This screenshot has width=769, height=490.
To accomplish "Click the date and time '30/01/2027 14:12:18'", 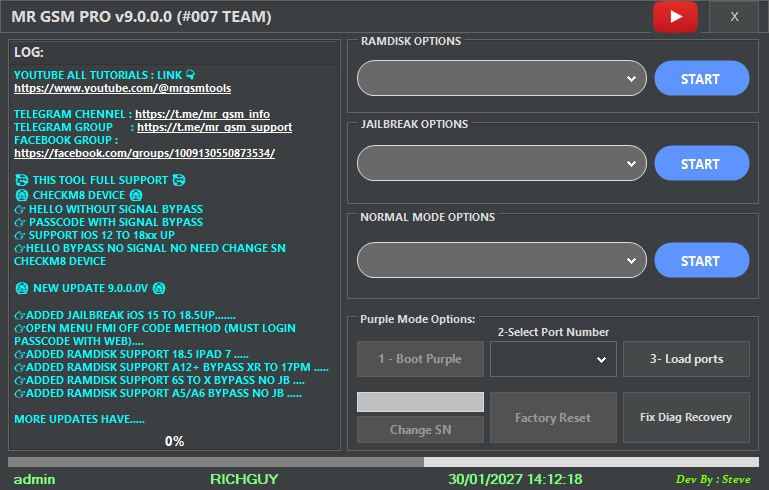I will pos(515,479).
